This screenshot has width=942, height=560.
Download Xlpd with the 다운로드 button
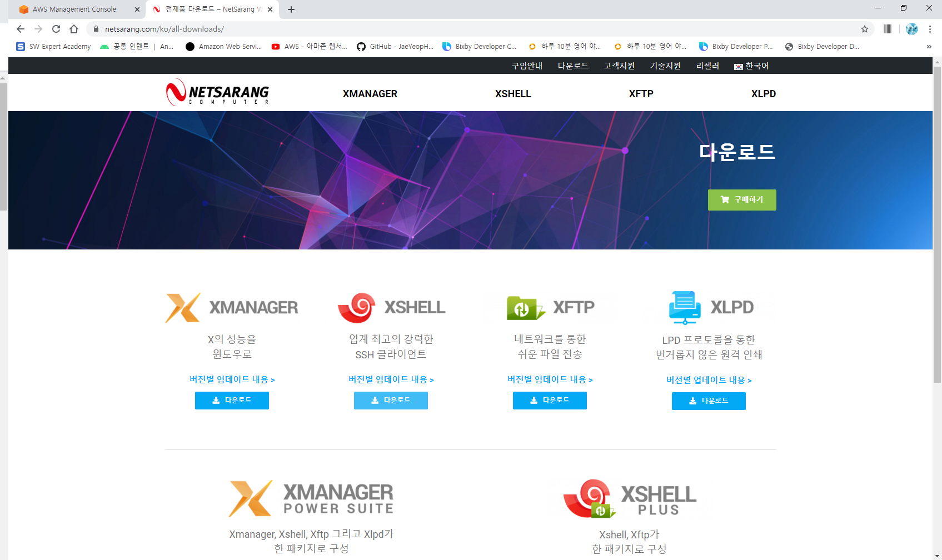click(x=709, y=401)
